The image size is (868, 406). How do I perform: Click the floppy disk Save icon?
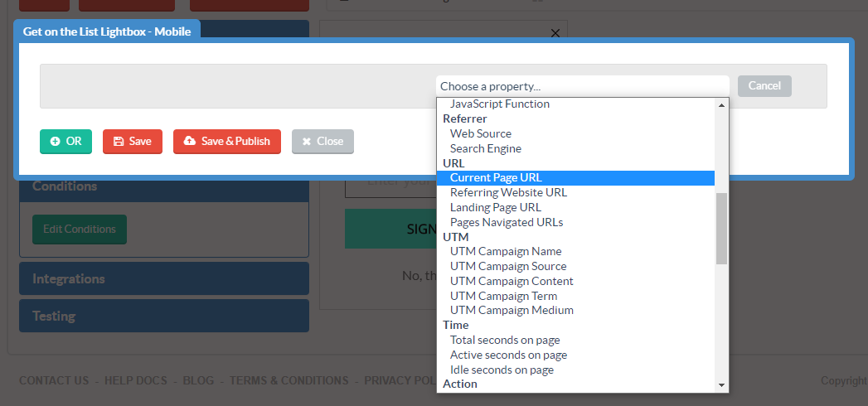[x=119, y=142]
